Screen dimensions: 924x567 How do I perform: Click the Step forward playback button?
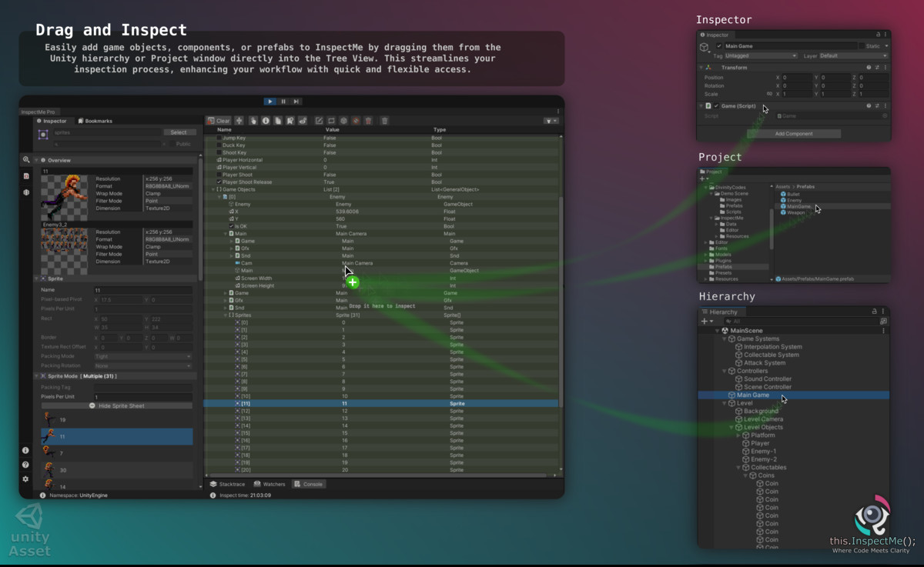click(296, 102)
